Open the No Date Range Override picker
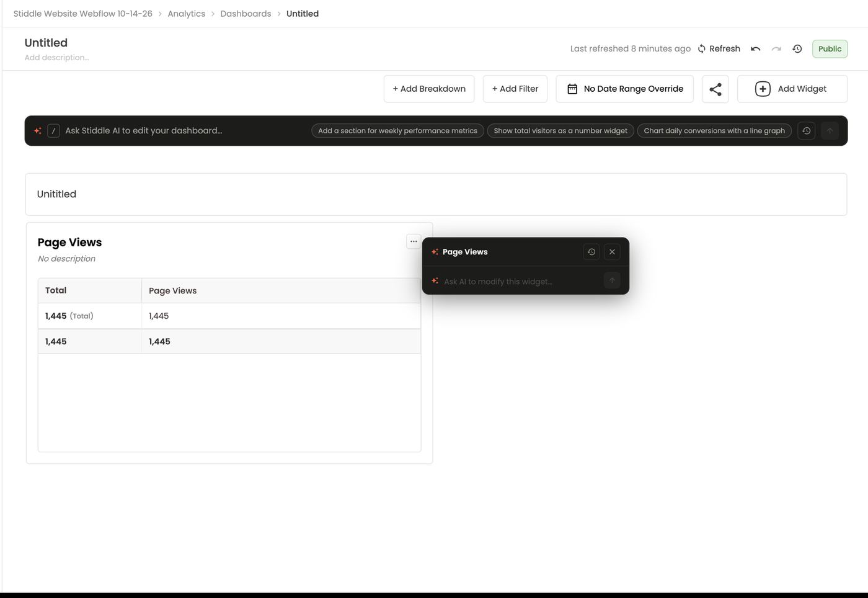 tap(624, 89)
